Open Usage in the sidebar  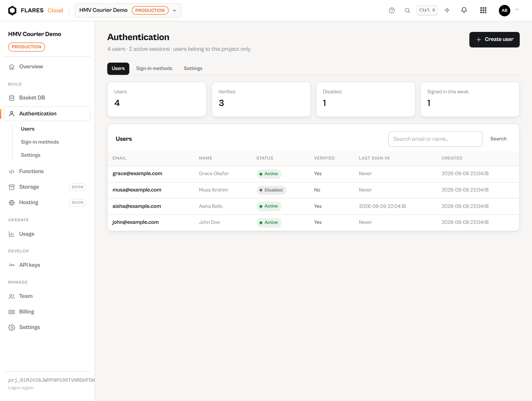pos(47,234)
